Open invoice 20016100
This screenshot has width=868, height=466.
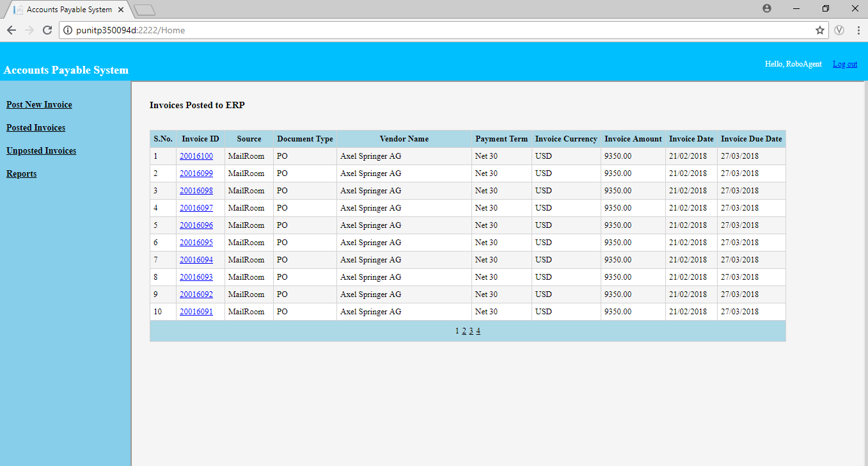[x=196, y=156]
